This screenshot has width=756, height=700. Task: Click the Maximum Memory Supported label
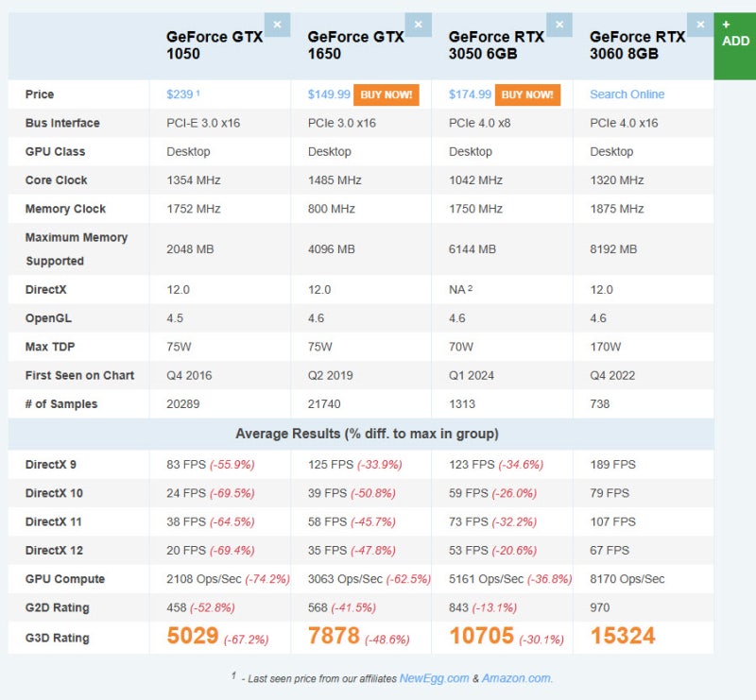tap(77, 249)
